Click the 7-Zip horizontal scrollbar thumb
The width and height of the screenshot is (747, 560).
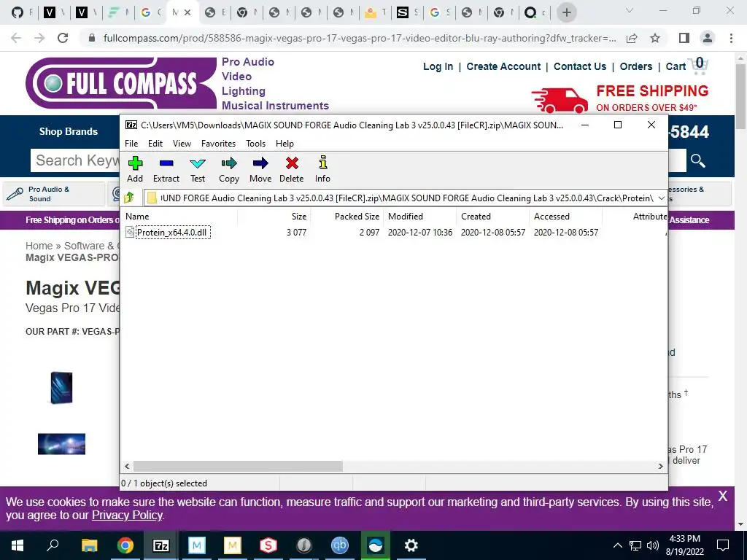(237, 466)
